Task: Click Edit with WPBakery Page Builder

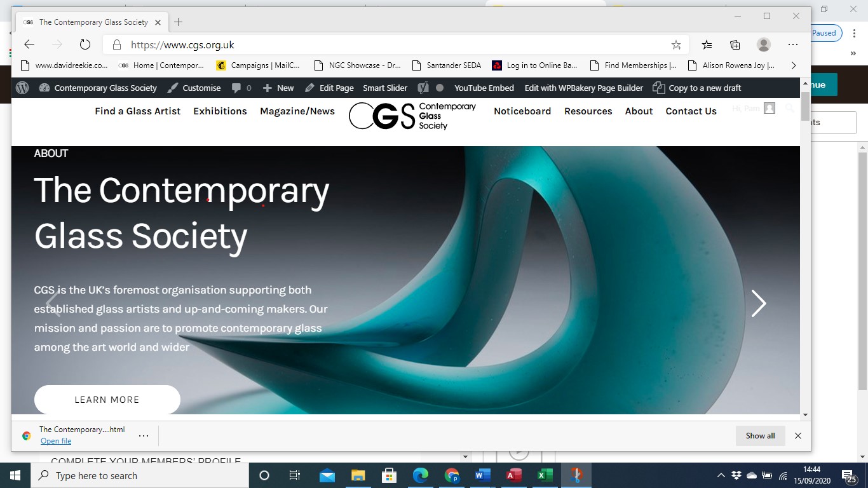Action: tap(584, 88)
